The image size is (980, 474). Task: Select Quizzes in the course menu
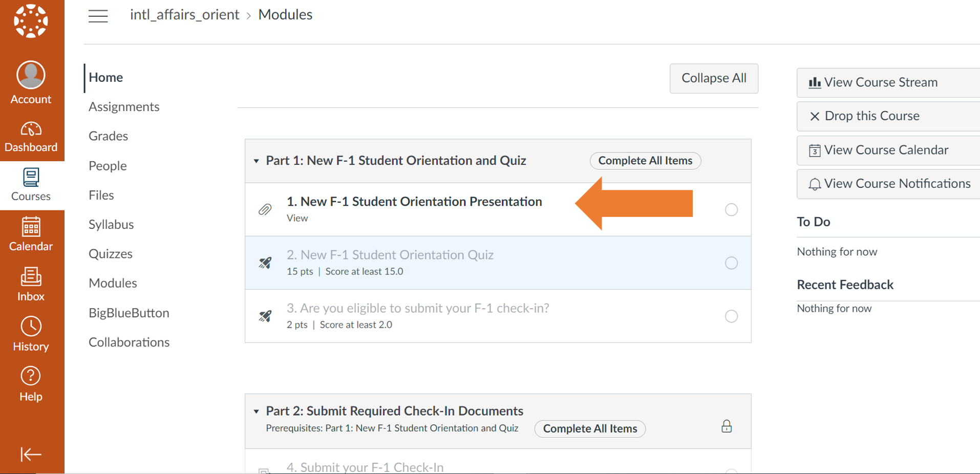pyautogui.click(x=111, y=253)
